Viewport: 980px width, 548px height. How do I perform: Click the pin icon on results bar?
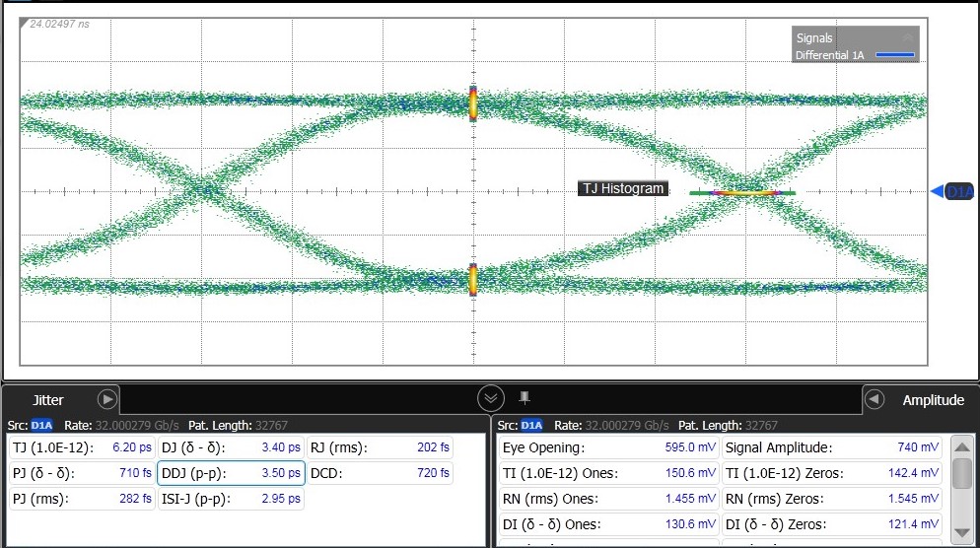525,397
